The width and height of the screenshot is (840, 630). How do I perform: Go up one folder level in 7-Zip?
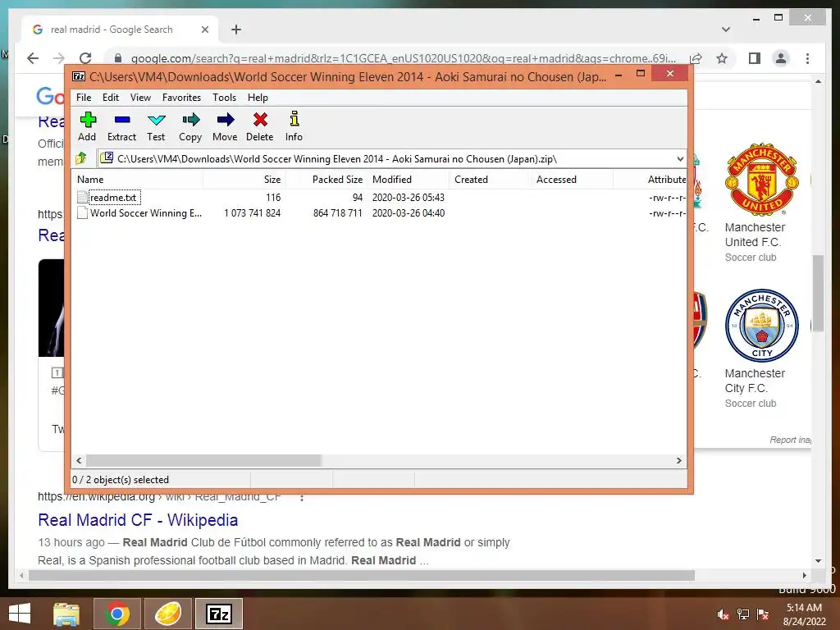click(x=81, y=158)
